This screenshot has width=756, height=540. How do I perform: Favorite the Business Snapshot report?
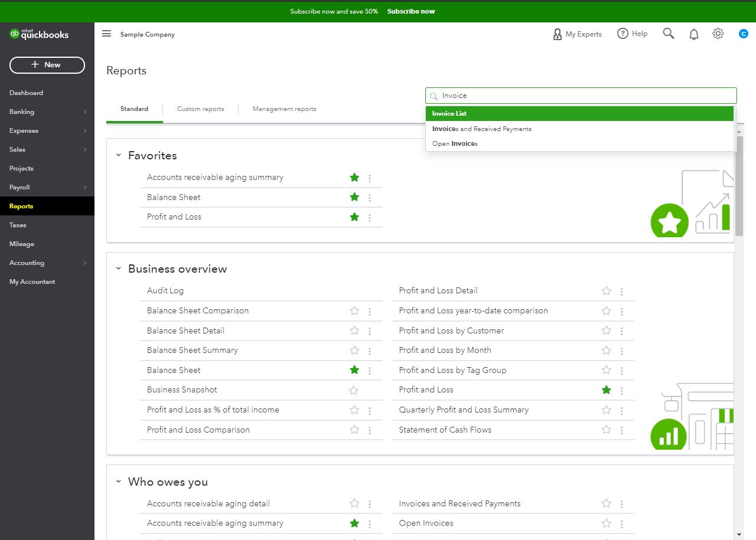(353, 390)
